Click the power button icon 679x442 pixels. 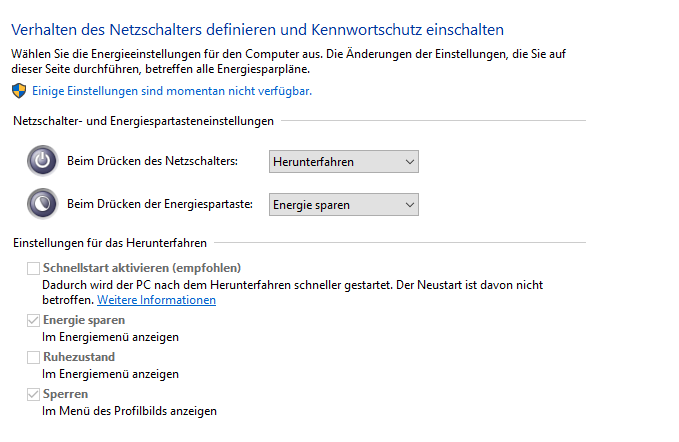click(x=42, y=161)
